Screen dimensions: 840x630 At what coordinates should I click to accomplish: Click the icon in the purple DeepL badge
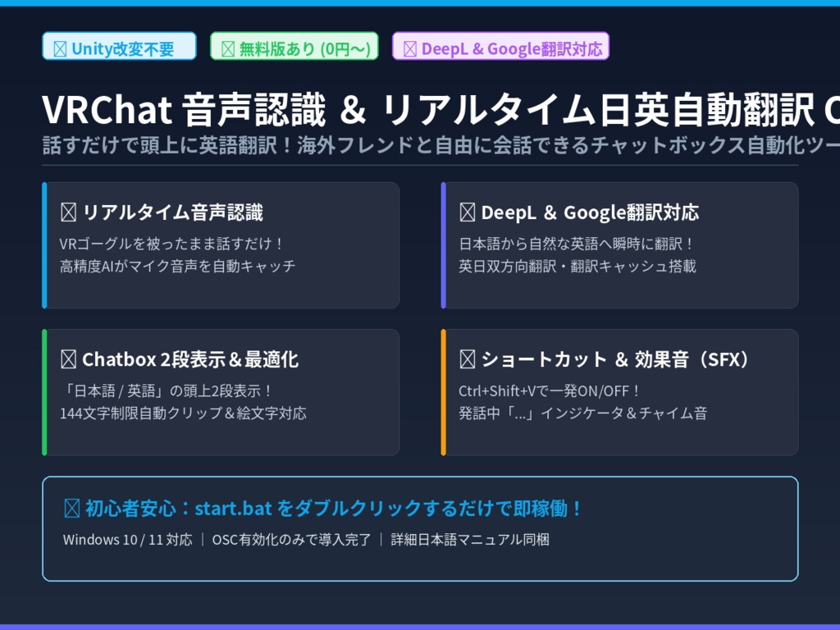point(410,49)
